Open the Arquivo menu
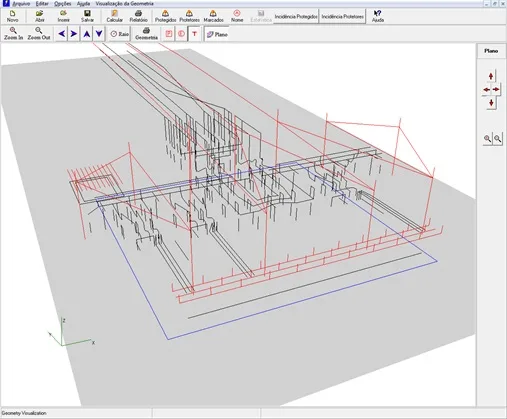The image size is (507, 419). (x=21, y=4)
